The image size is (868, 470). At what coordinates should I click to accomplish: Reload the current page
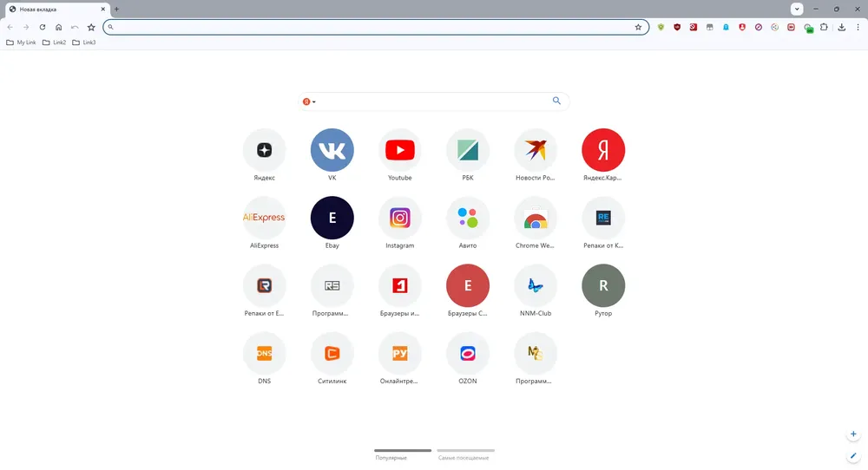coord(42,27)
